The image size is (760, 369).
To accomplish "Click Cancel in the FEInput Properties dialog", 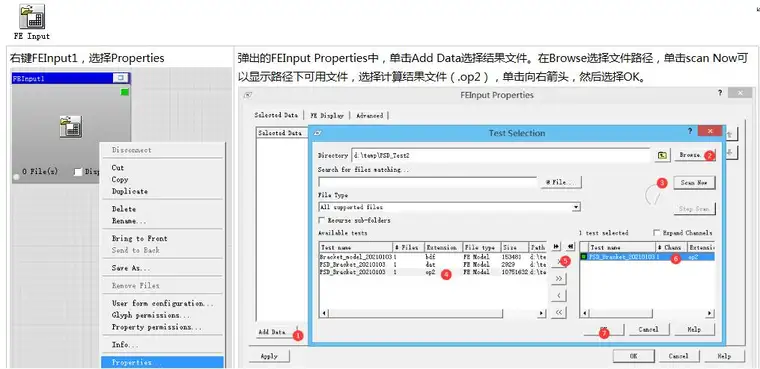I will [679, 356].
